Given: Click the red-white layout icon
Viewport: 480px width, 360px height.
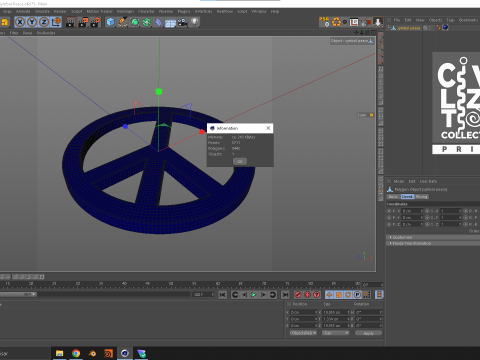Looking at the screenshot, I should (x=354, y=22).
